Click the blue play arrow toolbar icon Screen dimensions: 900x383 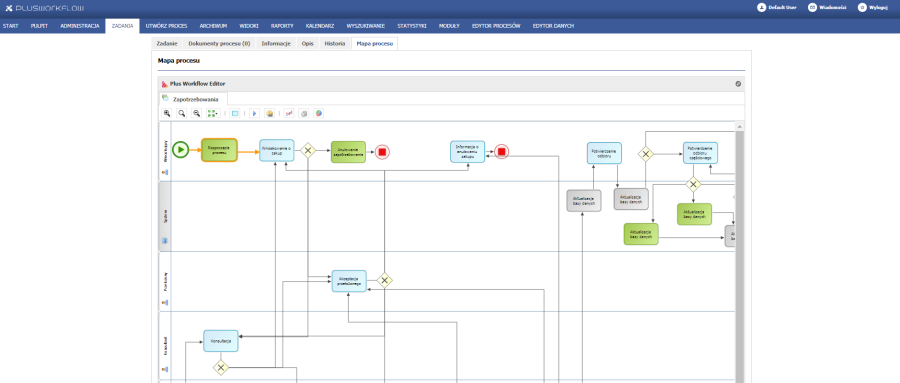[255, 113]
